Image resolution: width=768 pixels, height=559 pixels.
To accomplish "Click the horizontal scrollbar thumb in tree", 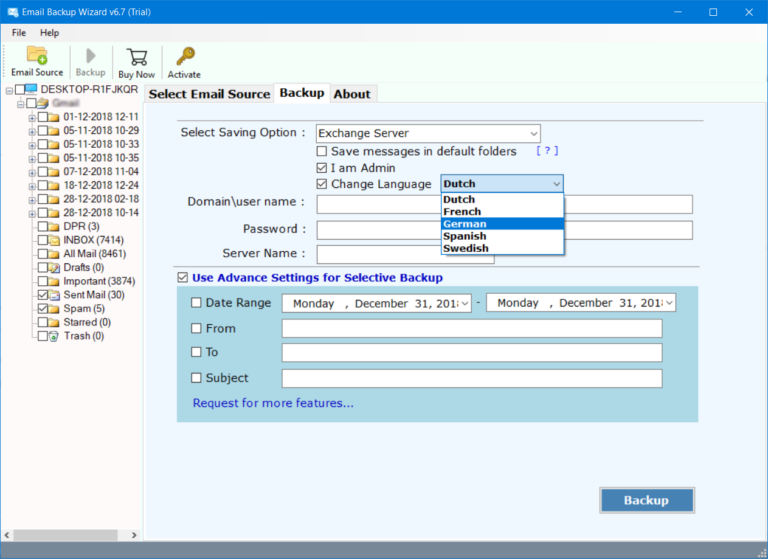I will click(x=65, y=535).
